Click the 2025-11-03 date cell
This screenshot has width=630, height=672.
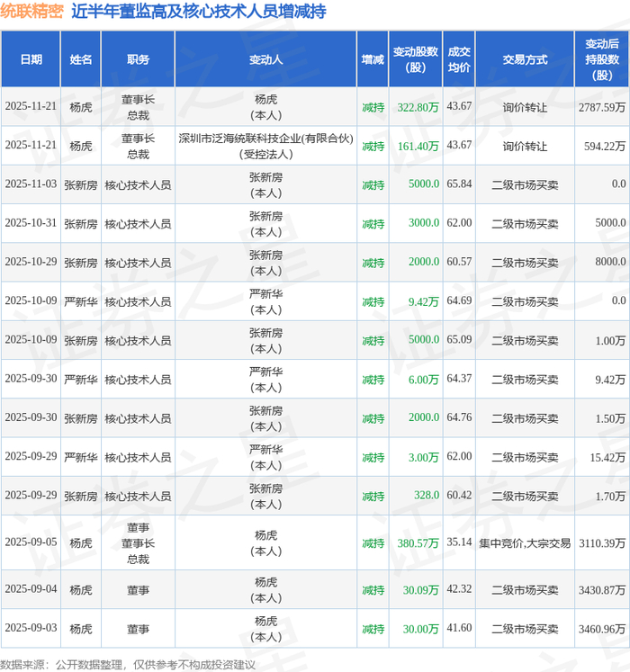pyautogui.click(x=31, y=184)
